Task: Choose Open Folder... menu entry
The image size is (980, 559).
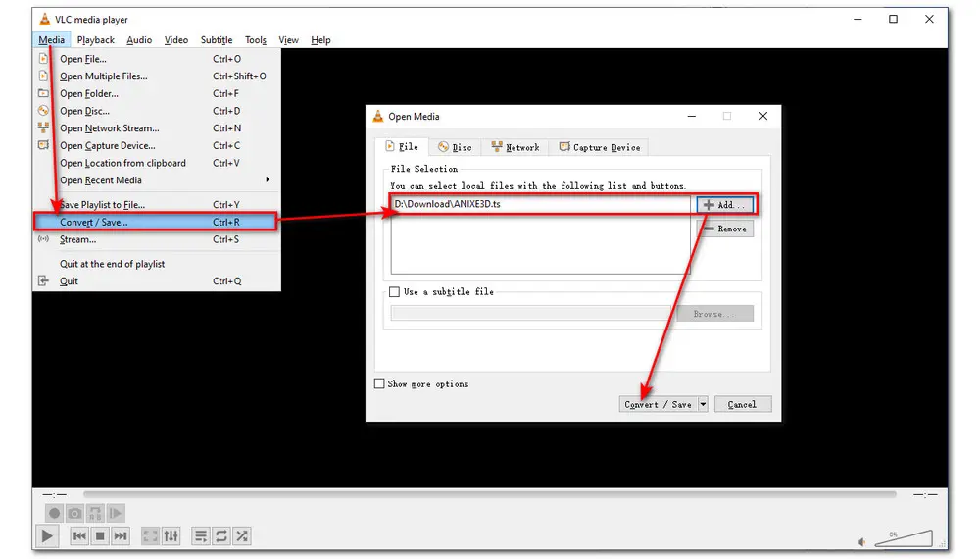Action: (156, 94)
